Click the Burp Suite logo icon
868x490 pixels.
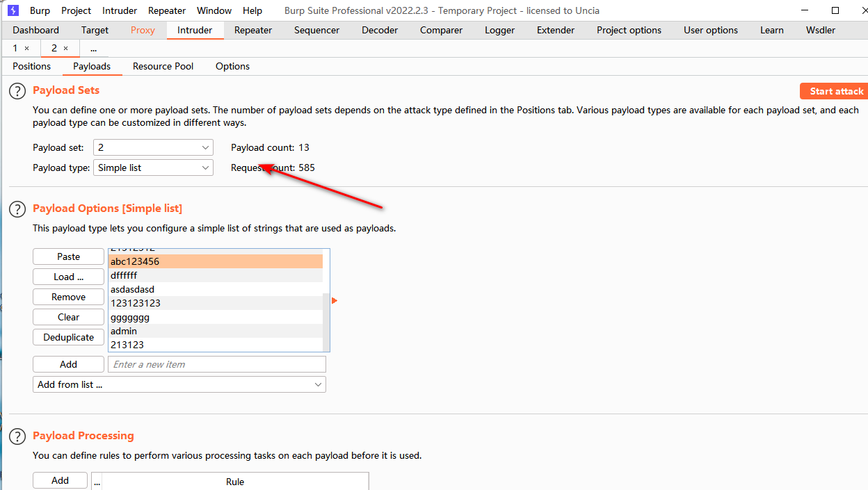(x=13, y=10)
